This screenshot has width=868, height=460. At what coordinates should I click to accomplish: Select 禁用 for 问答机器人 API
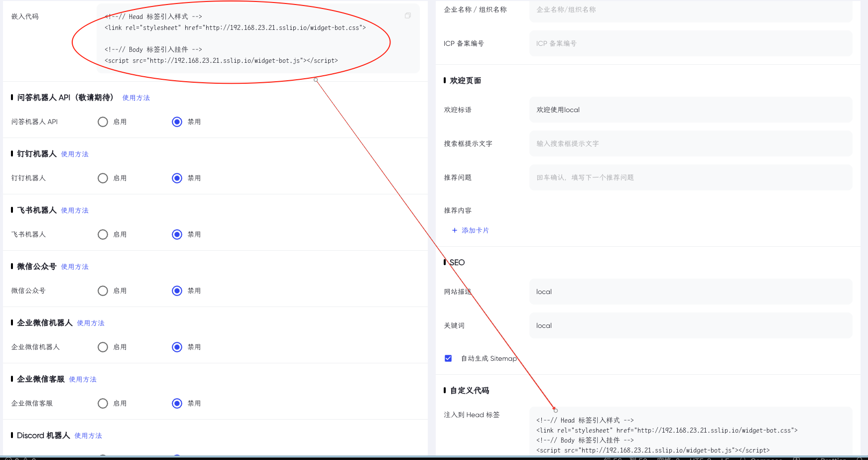[177, 122]
